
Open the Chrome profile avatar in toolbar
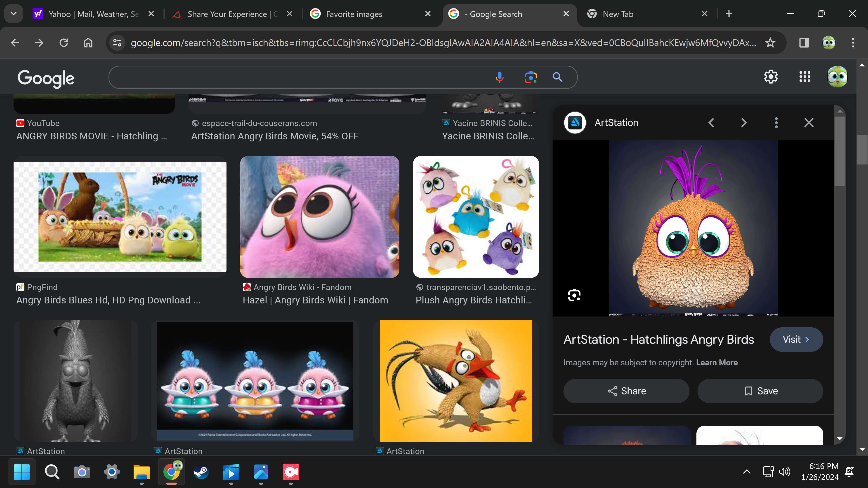pyautogui.click(x=829, y=43)
